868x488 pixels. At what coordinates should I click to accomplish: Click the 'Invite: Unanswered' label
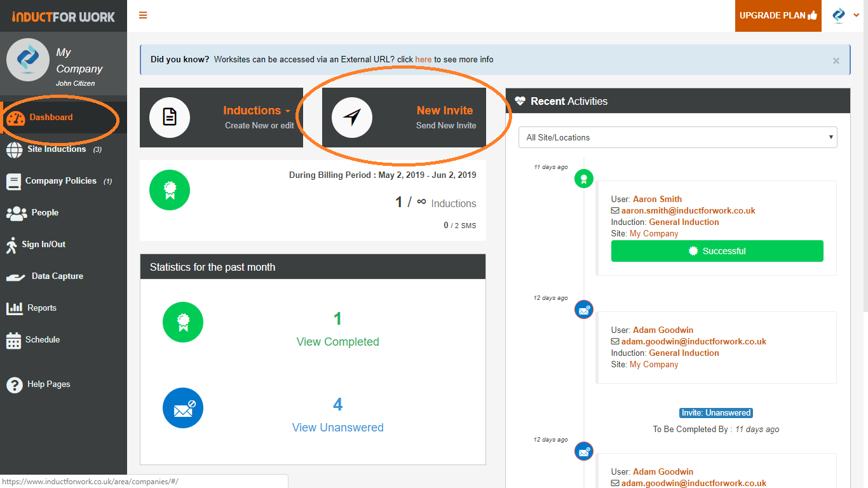[716, 413]
